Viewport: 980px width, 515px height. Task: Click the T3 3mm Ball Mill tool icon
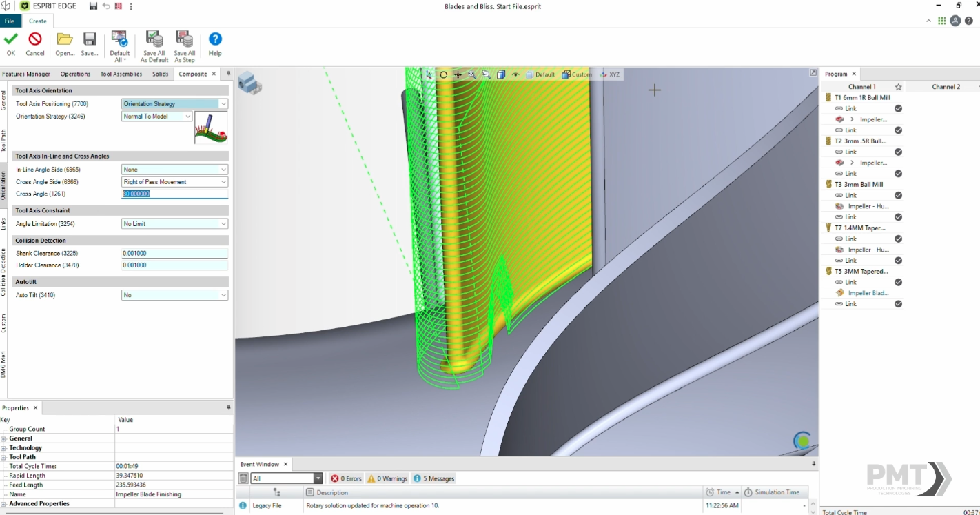(828, 185)
